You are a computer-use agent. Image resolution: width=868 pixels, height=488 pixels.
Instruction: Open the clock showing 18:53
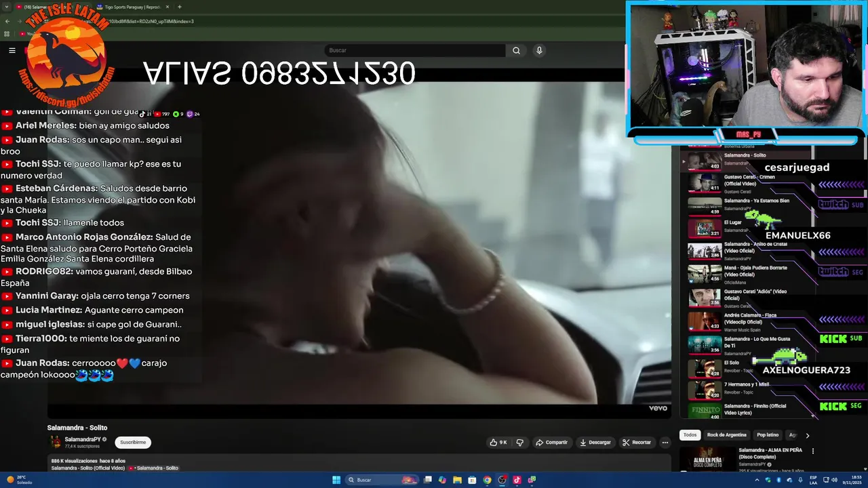(x=851, y=480)
